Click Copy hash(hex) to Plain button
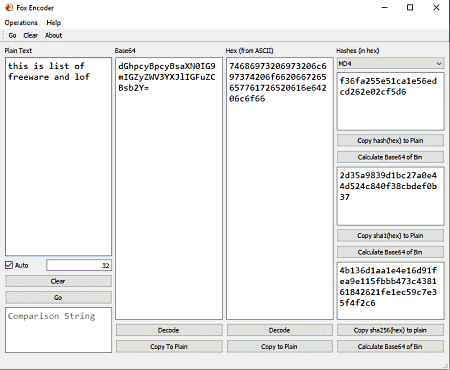Image resolution: width=450 pixels, height=370 pixels. [390, 140]
